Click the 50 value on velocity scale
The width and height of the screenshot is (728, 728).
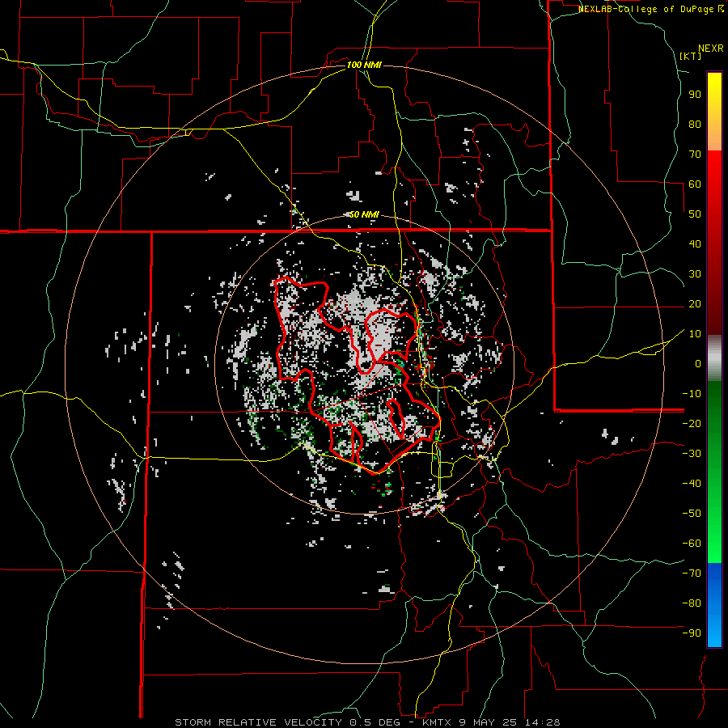pos(695,214)
